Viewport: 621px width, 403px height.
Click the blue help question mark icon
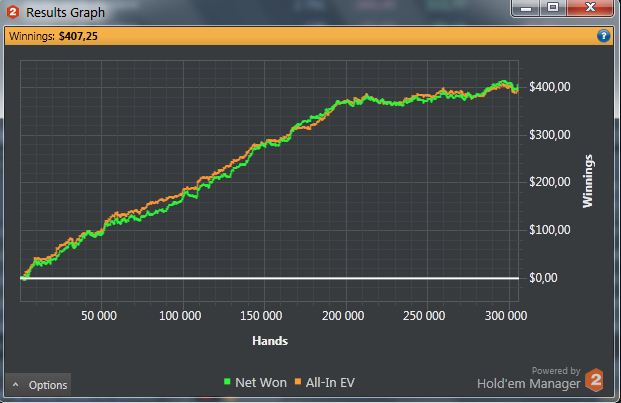click(x=603, y=36)
